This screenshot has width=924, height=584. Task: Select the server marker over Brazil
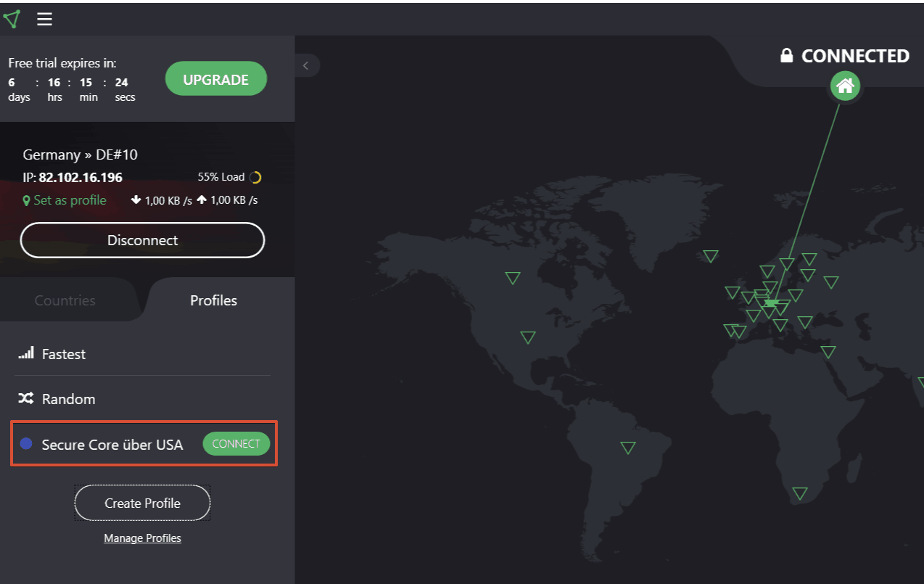628,448
